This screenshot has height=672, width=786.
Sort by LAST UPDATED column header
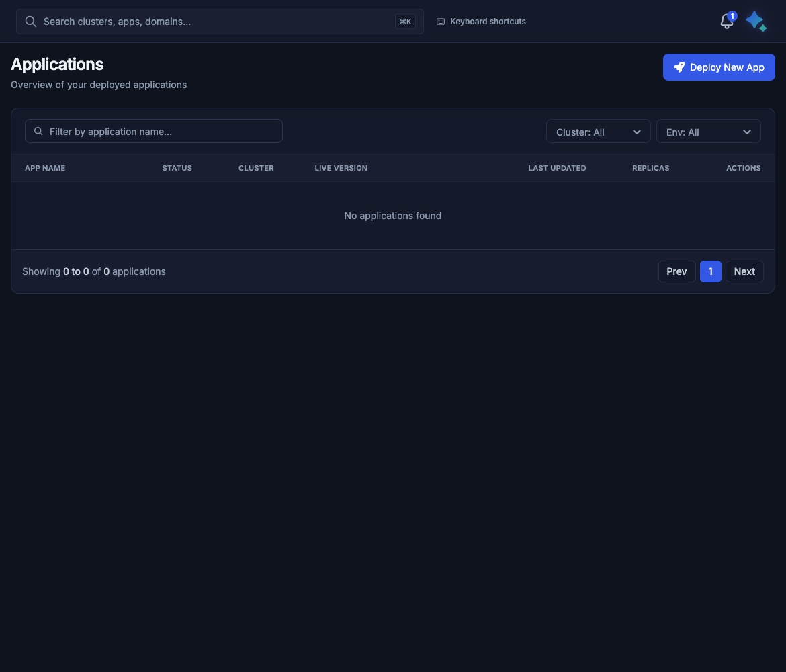557,169
